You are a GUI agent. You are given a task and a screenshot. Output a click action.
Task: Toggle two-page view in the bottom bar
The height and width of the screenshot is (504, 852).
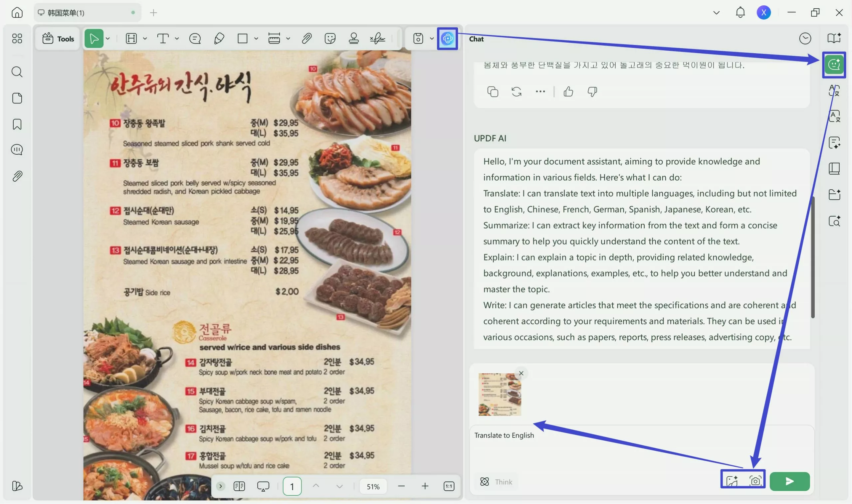pos(239,486)
